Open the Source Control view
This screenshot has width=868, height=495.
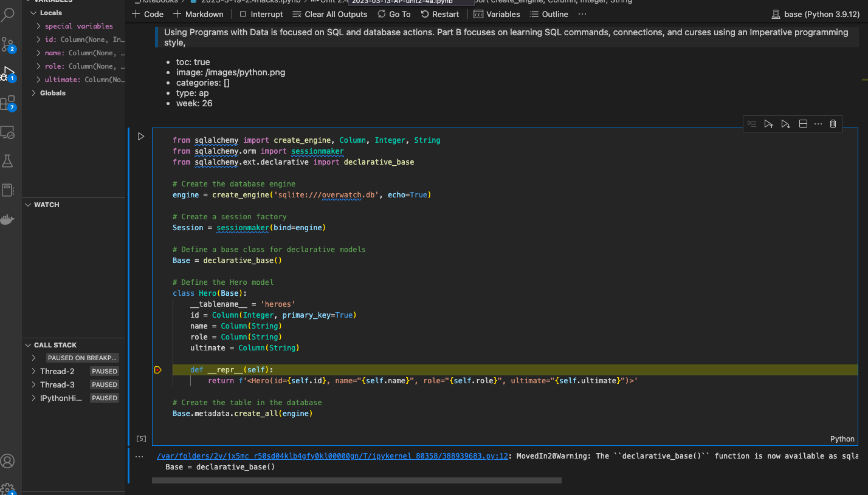pyautogui.click(x=8, y=44)
